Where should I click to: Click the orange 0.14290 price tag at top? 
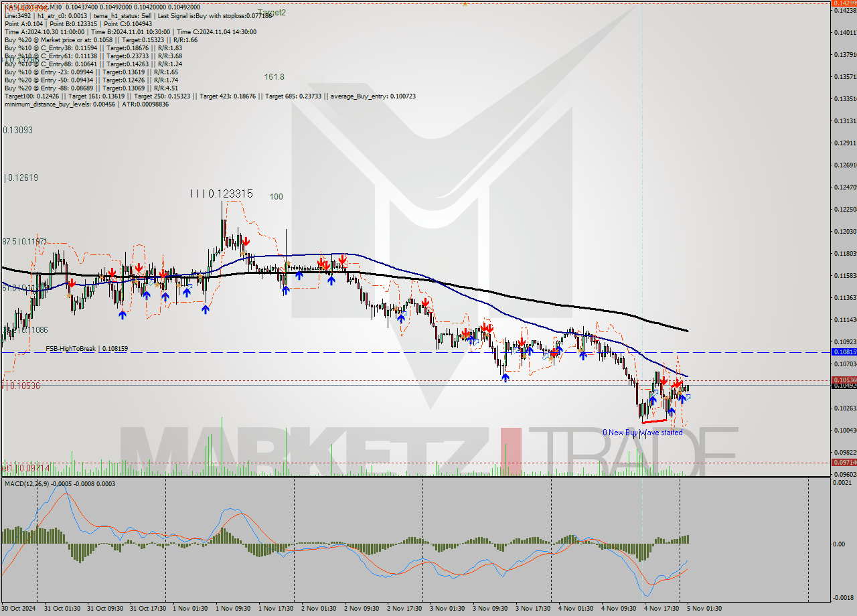click(844, 3)
